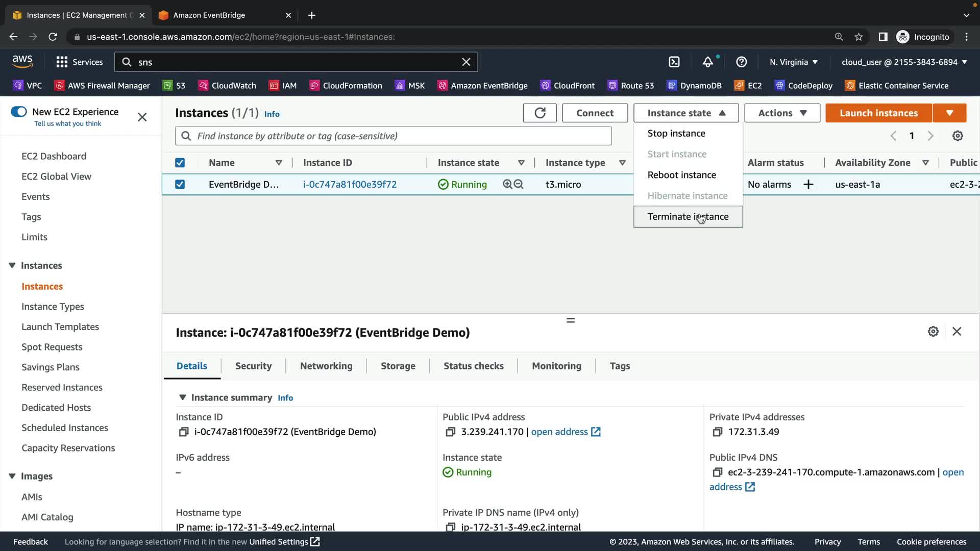
Task: Choose Terminate instance from the menu
Action: pyautogui.click(x=688, y=217)
